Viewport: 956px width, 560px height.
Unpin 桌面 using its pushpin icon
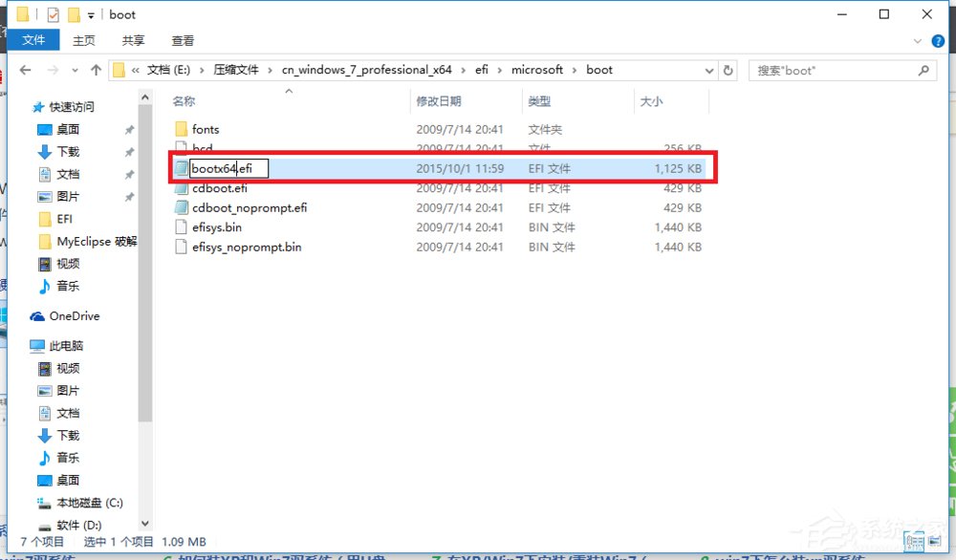[131, 129]
